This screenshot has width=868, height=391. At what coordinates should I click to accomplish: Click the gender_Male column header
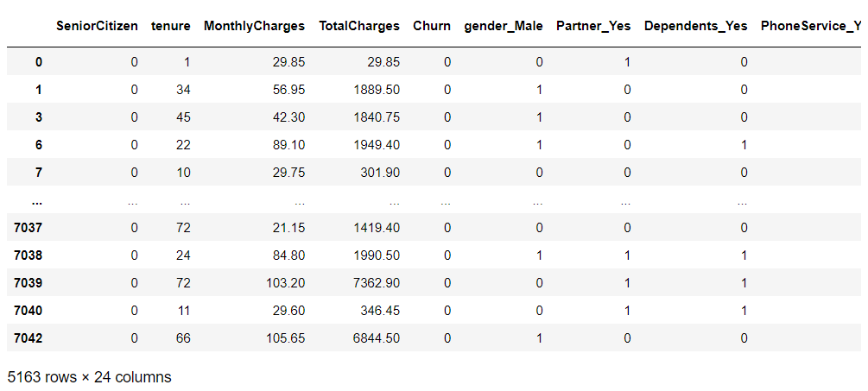pyautogui.click(x=504, y=26)
